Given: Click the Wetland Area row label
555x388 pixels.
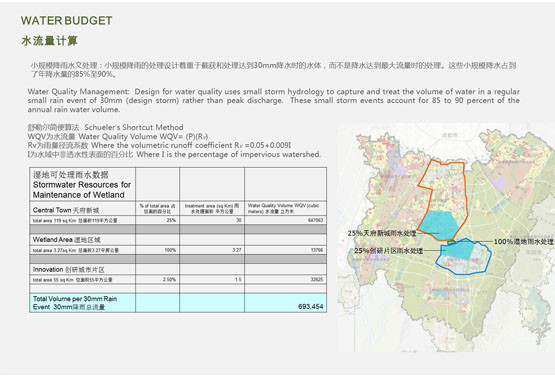Looking at the screenshot, I should pyautogui.click(x=67, y=240).
